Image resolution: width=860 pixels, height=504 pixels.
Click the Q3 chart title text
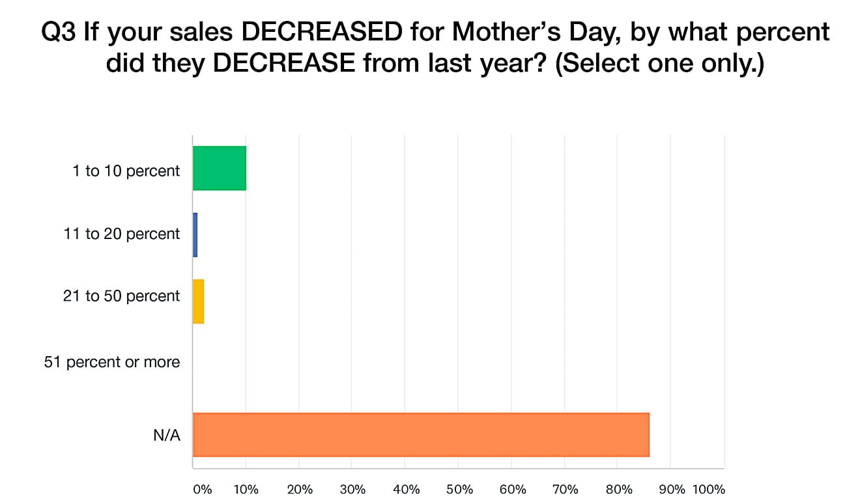(435, 49)
